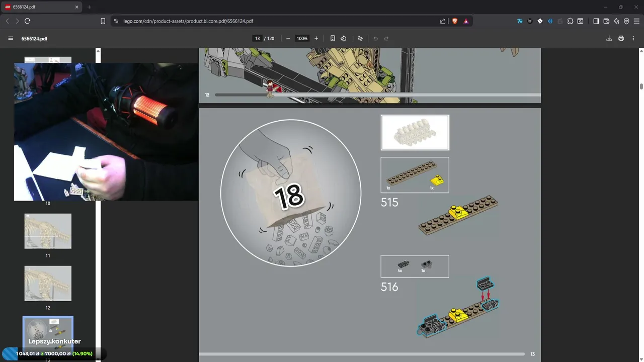Zoom out the PDF with minus button

(288, 38)
